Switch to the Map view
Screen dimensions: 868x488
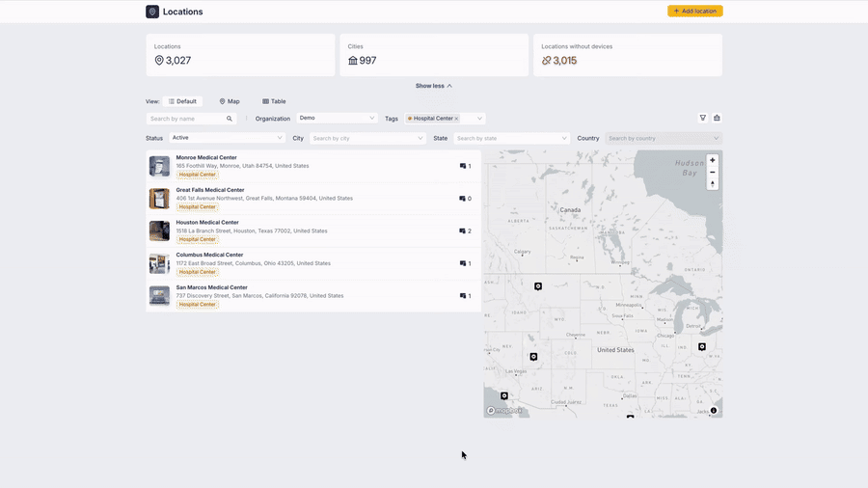coord(230,101)
